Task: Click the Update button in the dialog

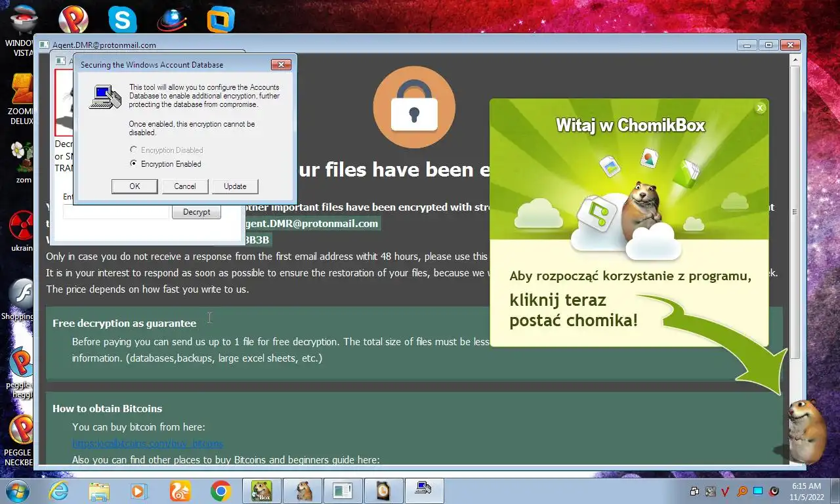Action: 235,186
